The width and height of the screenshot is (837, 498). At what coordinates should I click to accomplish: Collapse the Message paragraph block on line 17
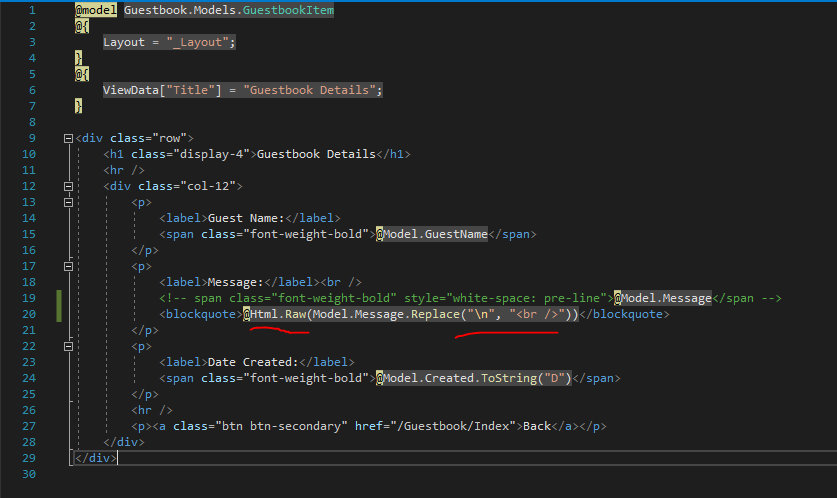tap(68, 266)
